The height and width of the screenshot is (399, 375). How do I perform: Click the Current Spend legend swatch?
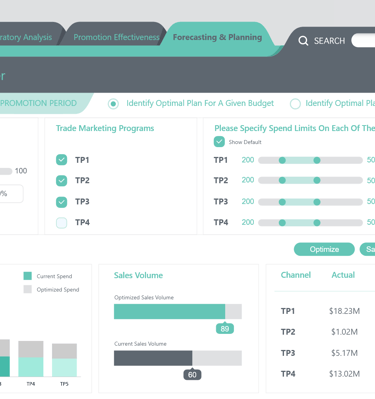tap(28, 276)
